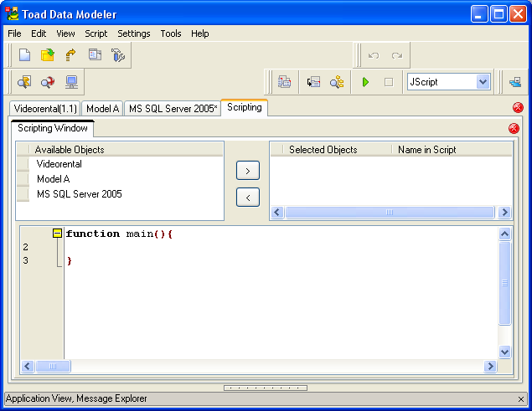Click the curved yellow arrow toolbar icon
Image resolution: width=532 pixels, height=411 pixels.
coord(70,55)
